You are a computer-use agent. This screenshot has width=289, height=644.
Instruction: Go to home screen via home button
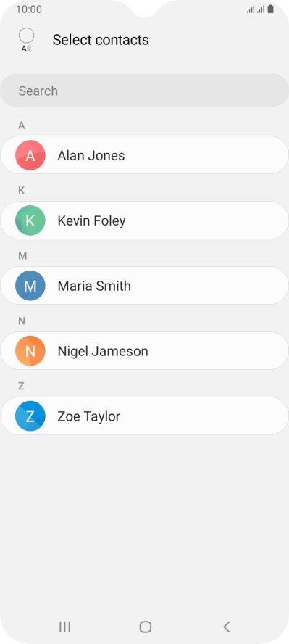(x=145, y=627)
